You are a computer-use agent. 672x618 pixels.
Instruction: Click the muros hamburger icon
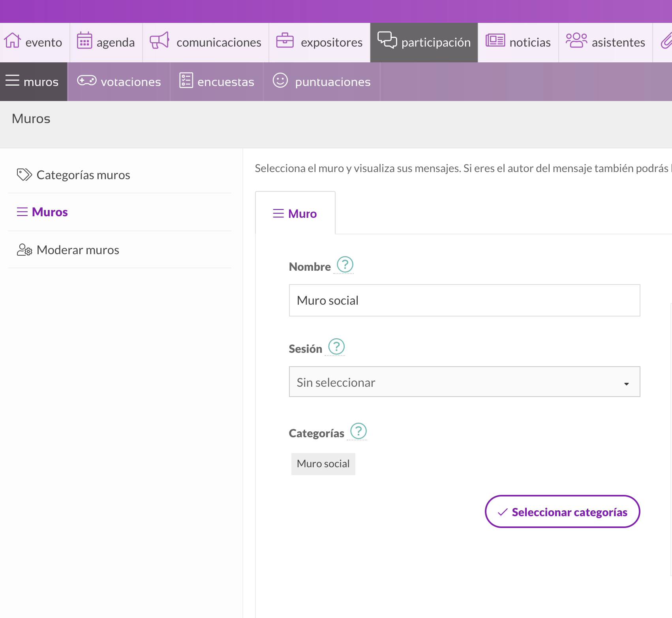12,80
